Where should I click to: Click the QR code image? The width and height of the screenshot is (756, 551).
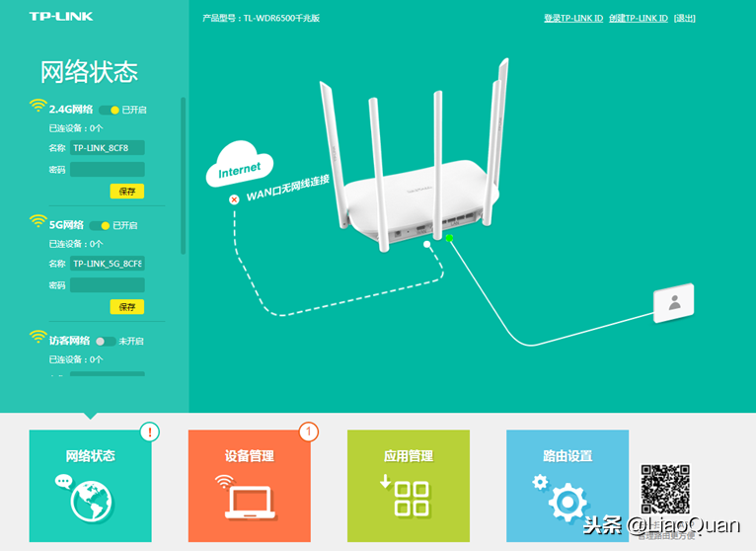664,487
